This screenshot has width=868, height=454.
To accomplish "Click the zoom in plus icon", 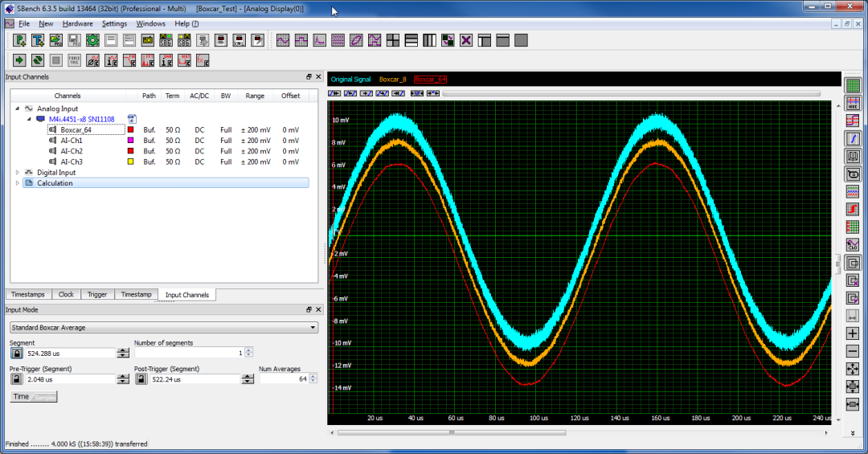I will coord(853,333).
